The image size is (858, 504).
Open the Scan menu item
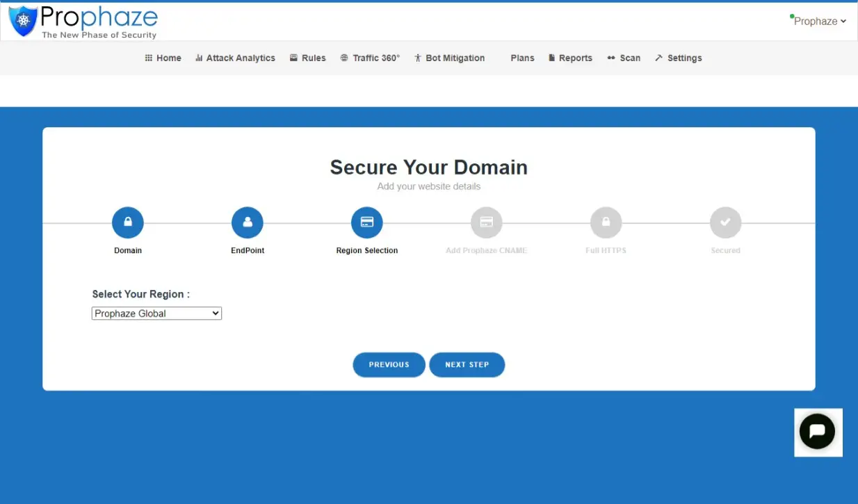tap(624, 58)
